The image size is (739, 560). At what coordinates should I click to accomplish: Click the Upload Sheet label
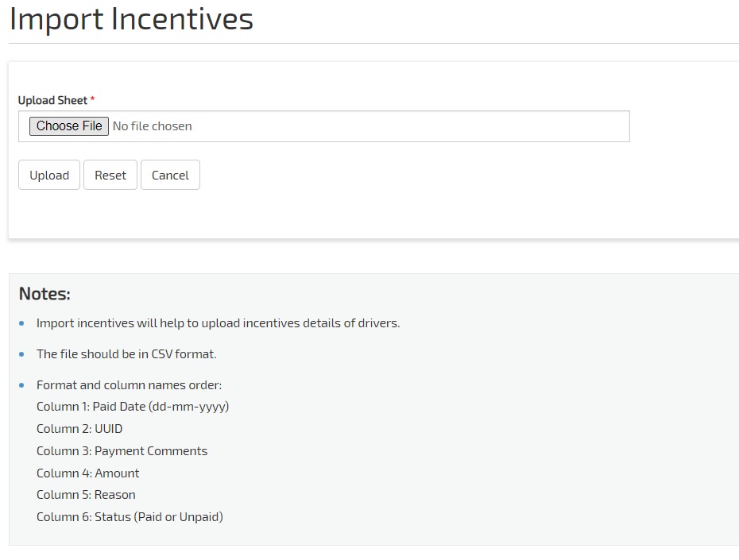pos(52,100)
